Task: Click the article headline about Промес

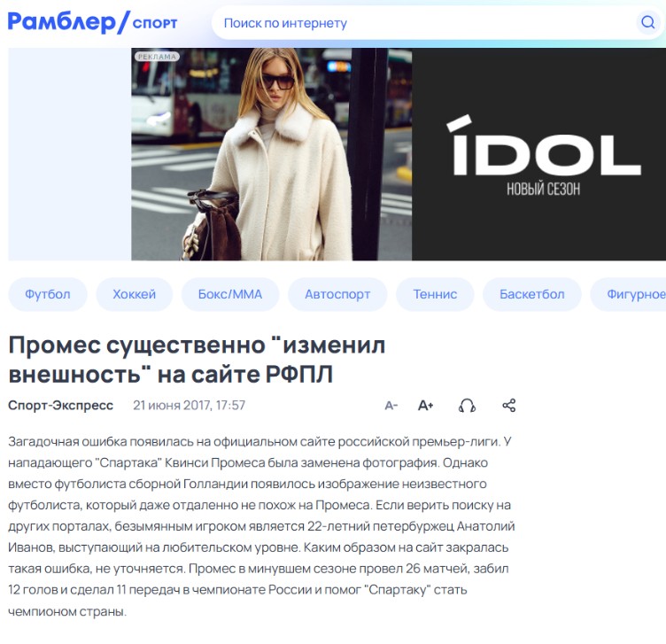Action: (197, 360)
